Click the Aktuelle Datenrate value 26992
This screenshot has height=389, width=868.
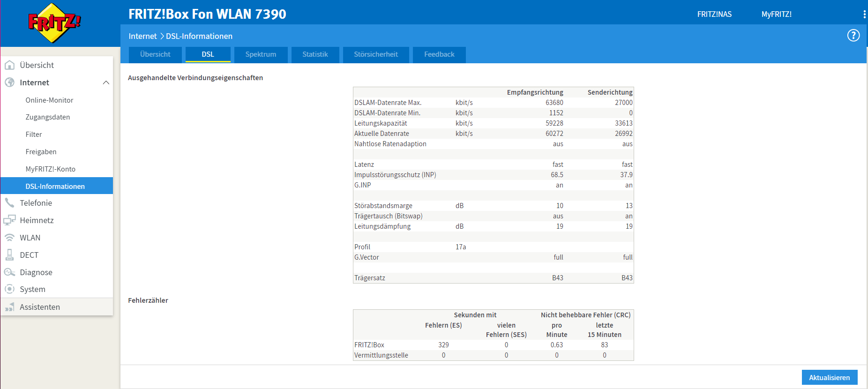tap(624, 134)
